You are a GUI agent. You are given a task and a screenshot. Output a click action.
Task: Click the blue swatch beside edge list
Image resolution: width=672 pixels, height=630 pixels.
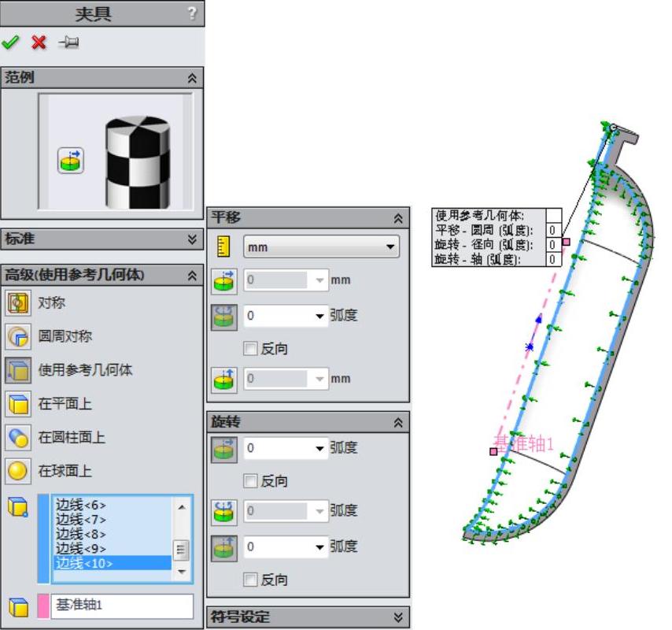click(x=43, y=539)
